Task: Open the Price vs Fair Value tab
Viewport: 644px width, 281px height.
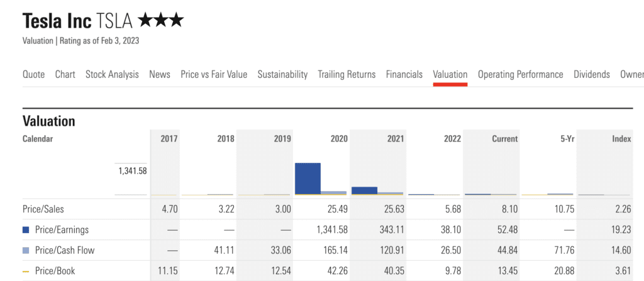Action: point(214,74)
